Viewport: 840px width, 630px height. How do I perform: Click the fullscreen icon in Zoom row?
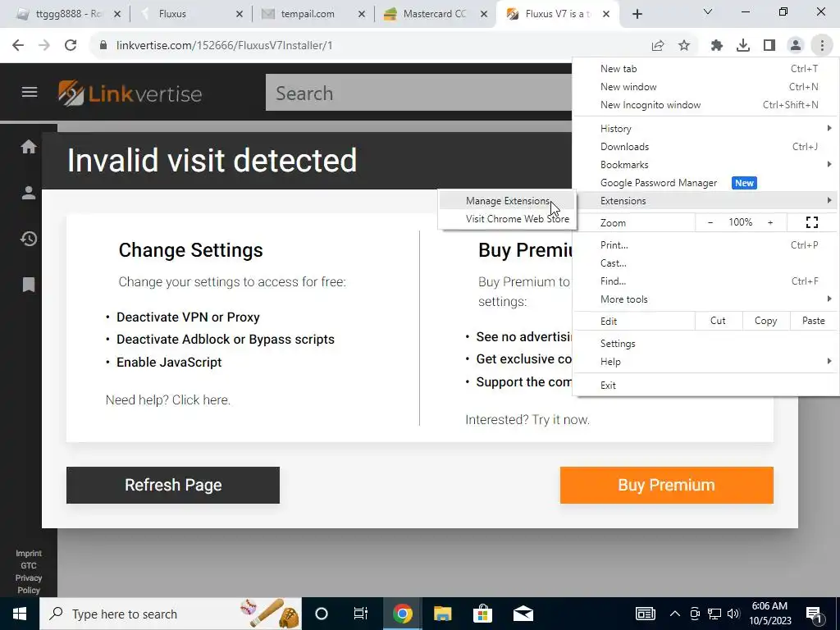pyautogui.click(x=812, y=222)
